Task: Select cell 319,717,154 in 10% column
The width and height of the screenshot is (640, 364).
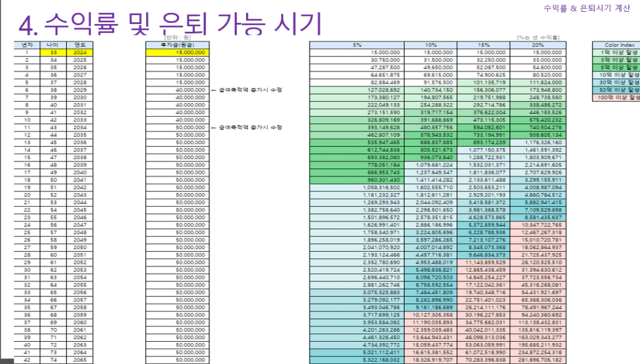Action: click(430, 112)
